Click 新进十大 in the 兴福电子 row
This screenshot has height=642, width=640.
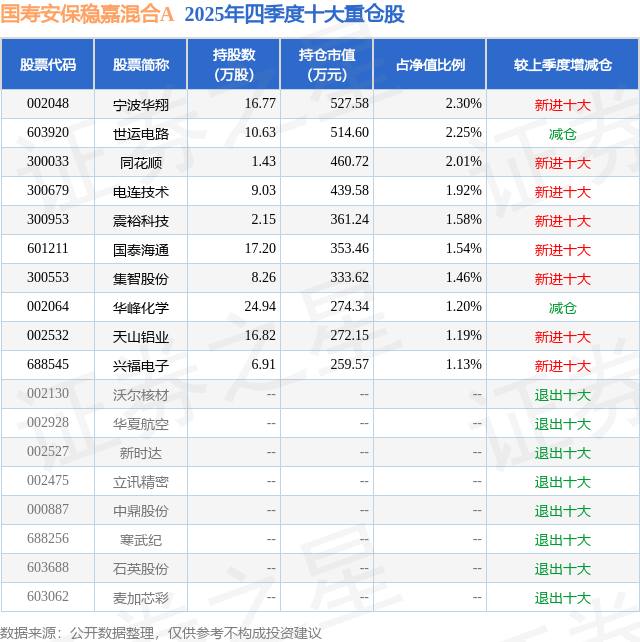coord(562,366)
